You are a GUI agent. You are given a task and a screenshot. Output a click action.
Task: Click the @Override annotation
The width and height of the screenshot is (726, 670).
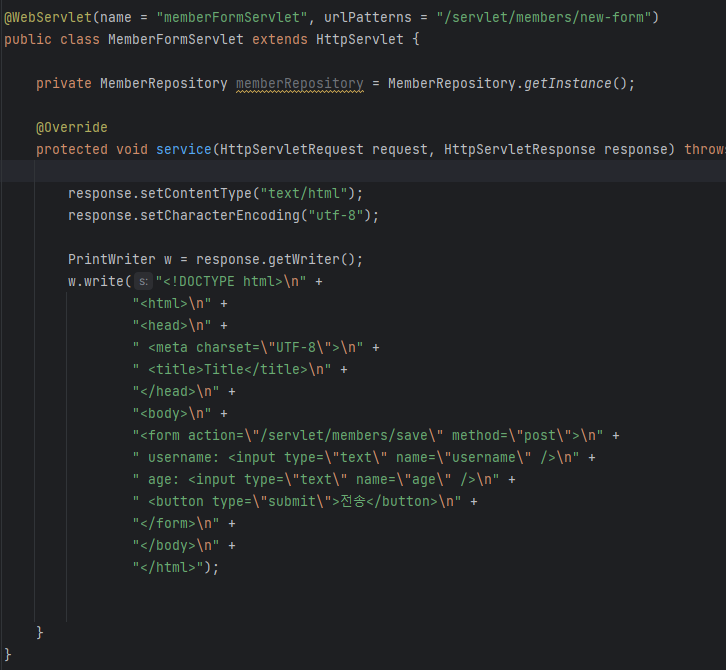(x=72, y=127)
